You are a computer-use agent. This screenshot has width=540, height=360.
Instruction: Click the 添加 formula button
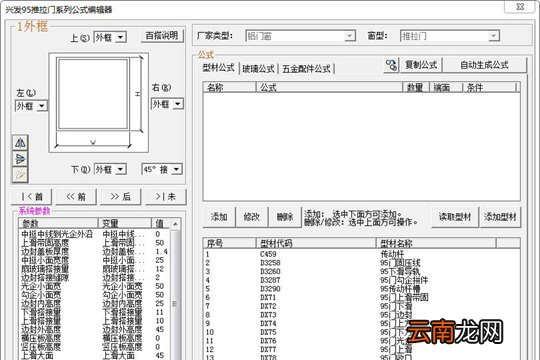[x=219, y=217]
